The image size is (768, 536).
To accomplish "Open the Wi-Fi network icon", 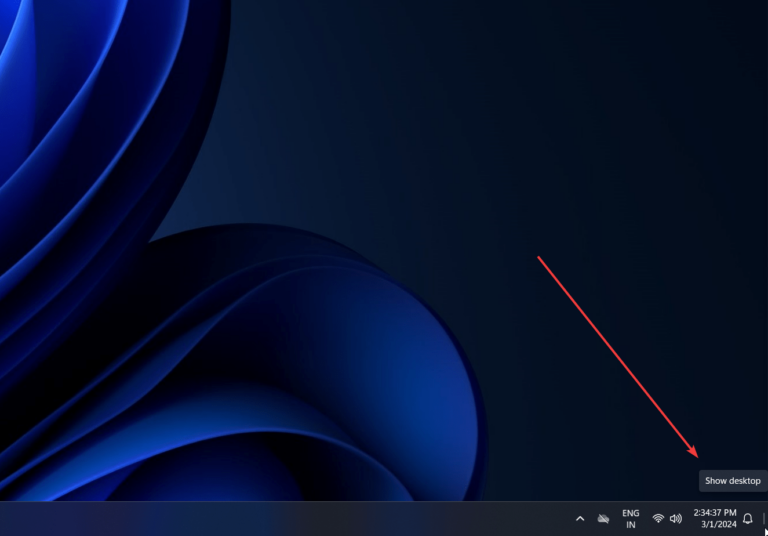I will [x=658, y=518].
